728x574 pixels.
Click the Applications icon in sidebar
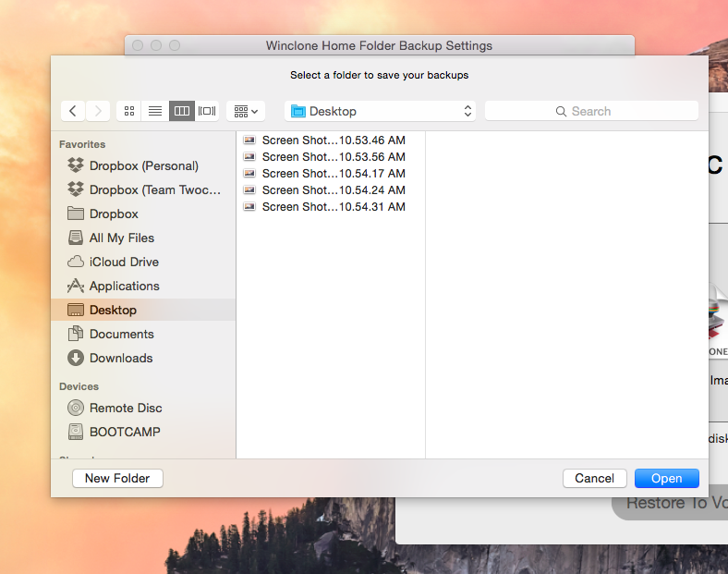(x=76, y=286)
